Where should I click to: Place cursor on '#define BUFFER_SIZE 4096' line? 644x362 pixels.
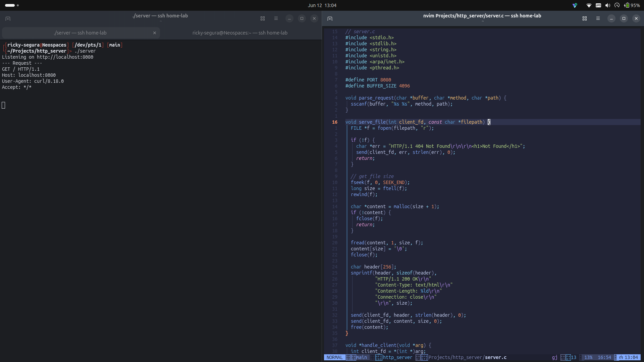(x=378, y=86)
